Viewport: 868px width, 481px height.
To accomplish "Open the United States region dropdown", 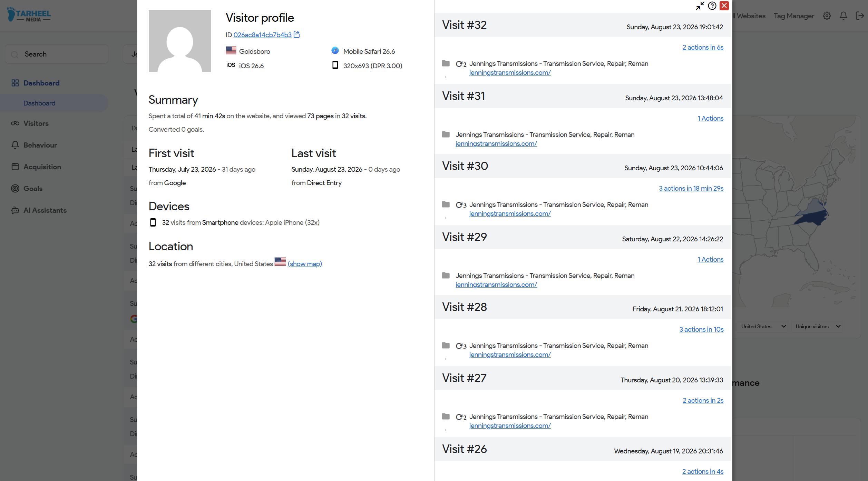I will coord(763,327).
